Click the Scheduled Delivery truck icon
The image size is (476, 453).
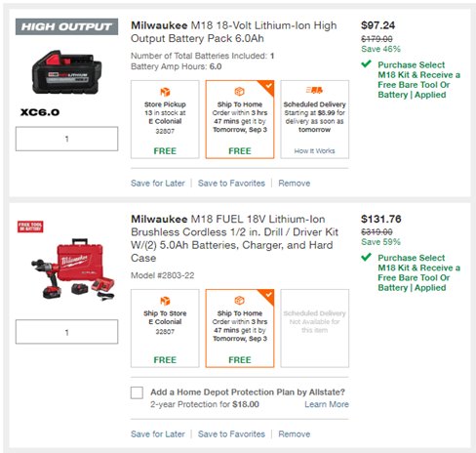click(x=314, y=90)
